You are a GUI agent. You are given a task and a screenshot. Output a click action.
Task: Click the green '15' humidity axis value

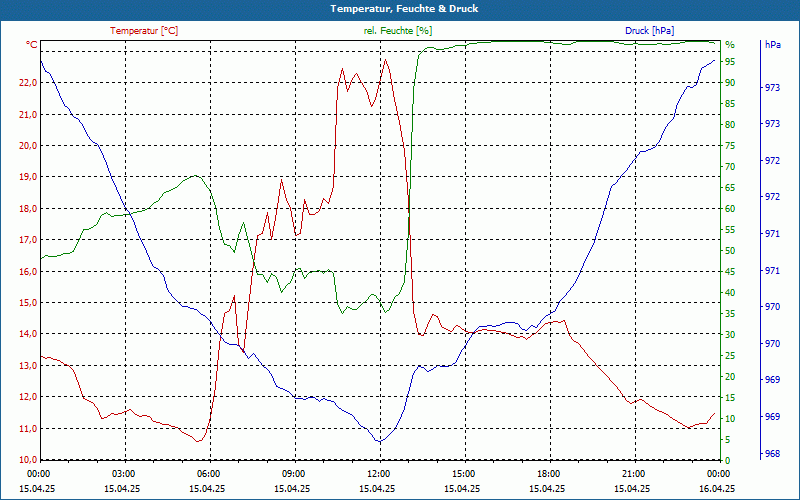click(730, 397)
